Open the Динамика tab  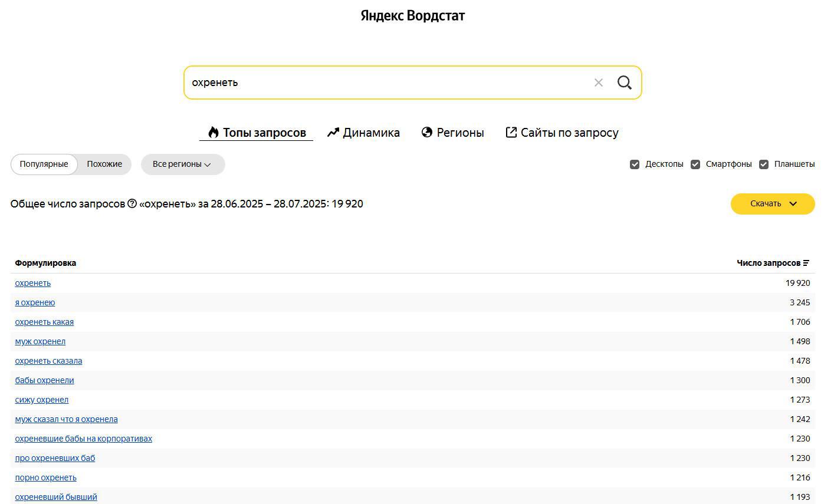point(370,133)
